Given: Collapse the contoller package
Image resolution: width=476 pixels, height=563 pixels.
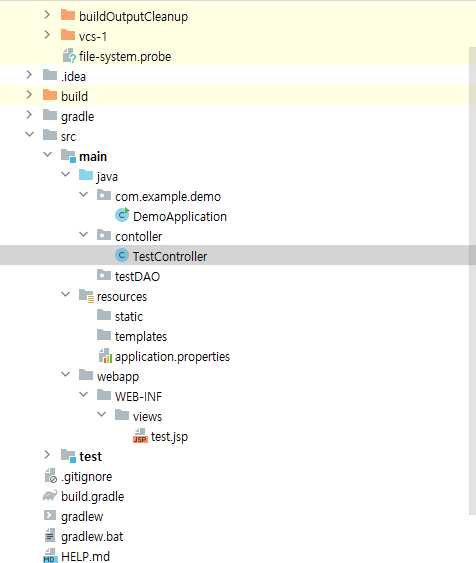Looking at the screenshot, I should 83,235.
